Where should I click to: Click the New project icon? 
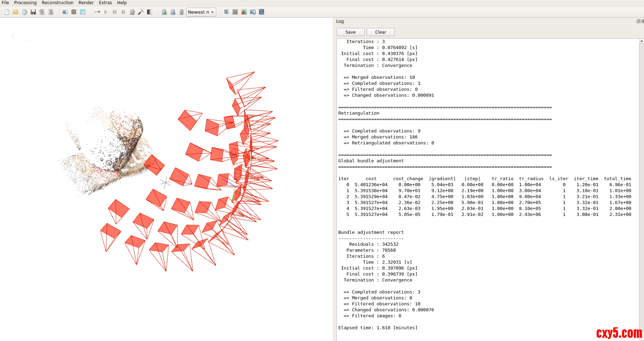[x=7, y=12]
